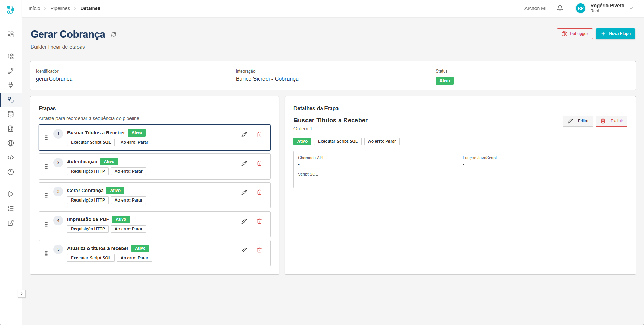Add a step with Nova Etapa button
644x325 pixels.
[x=615, y=34]
